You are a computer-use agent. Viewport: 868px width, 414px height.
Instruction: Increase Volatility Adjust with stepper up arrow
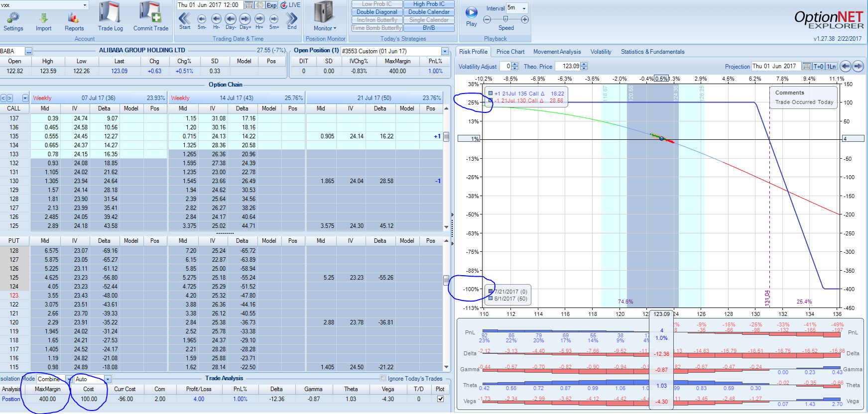(x=515, y=64)
